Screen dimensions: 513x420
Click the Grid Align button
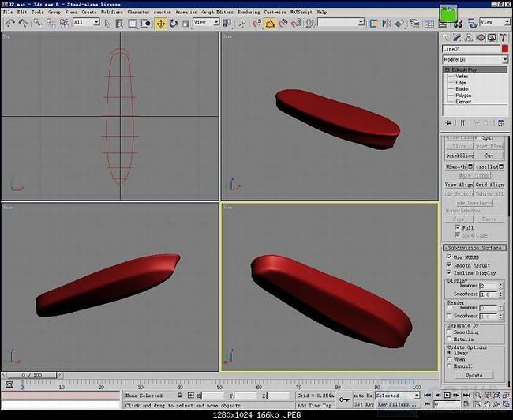tap(489, 185)
